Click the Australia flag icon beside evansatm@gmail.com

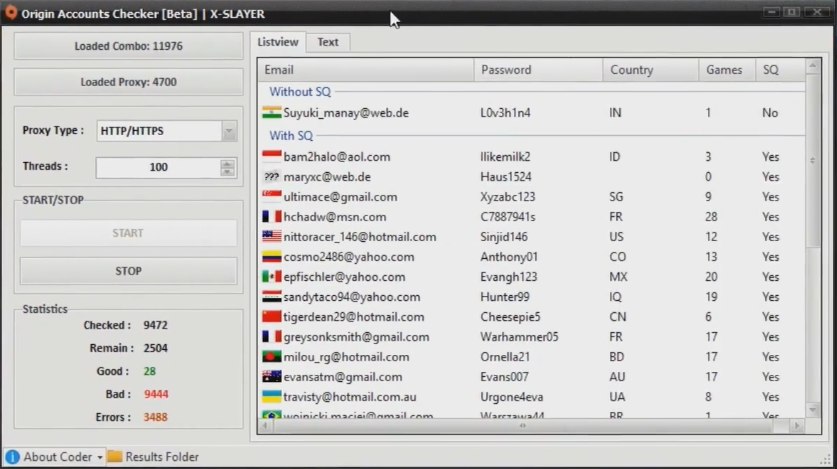click(x=272, y=377)
